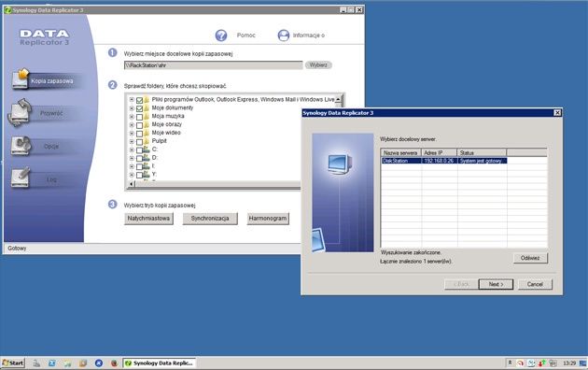Click the folder icon of Moja muzyka

(x=147, y=117)
